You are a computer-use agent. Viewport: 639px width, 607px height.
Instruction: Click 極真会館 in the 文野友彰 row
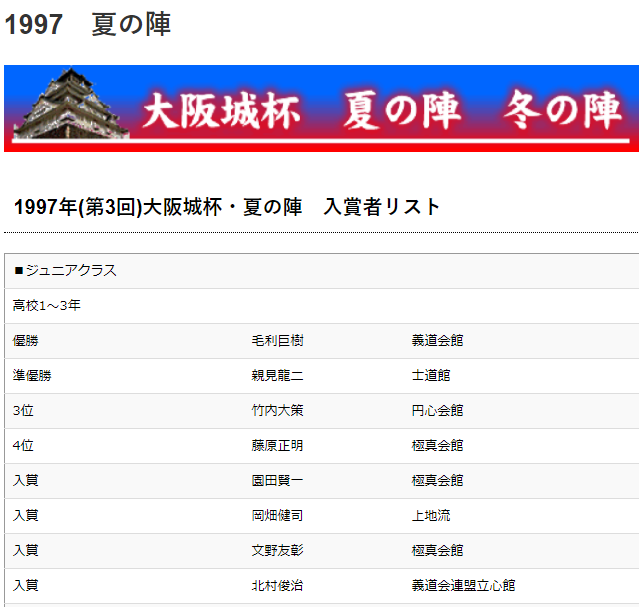point(437,551)
